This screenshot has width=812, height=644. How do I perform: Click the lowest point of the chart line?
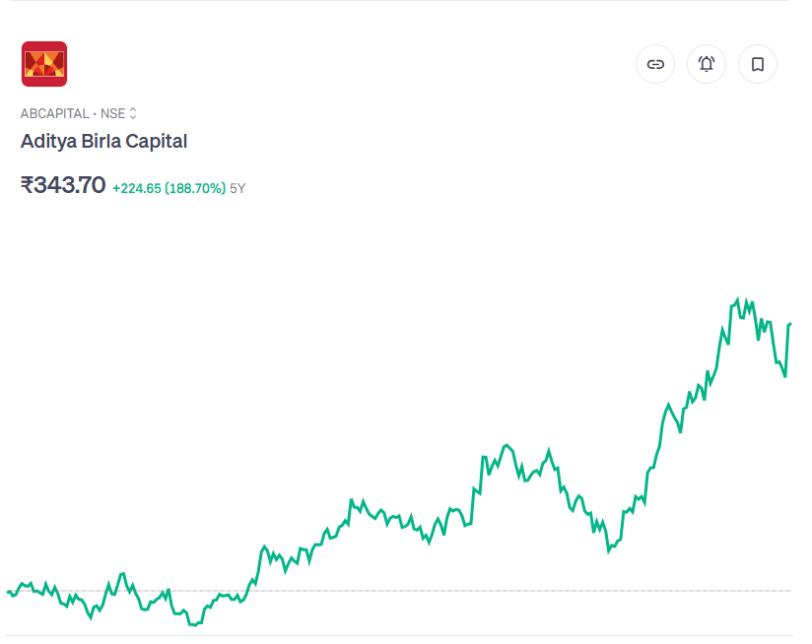(193, 624)
